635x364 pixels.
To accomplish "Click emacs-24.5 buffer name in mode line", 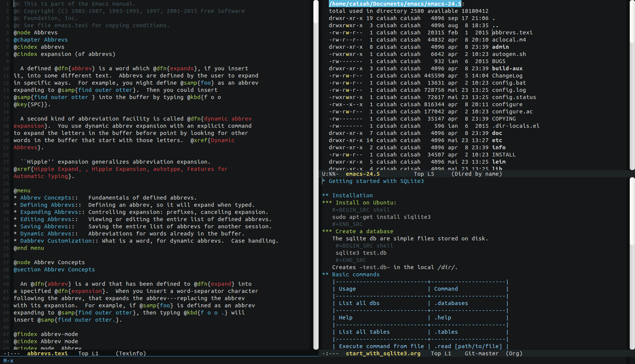I will pos(363,174).
